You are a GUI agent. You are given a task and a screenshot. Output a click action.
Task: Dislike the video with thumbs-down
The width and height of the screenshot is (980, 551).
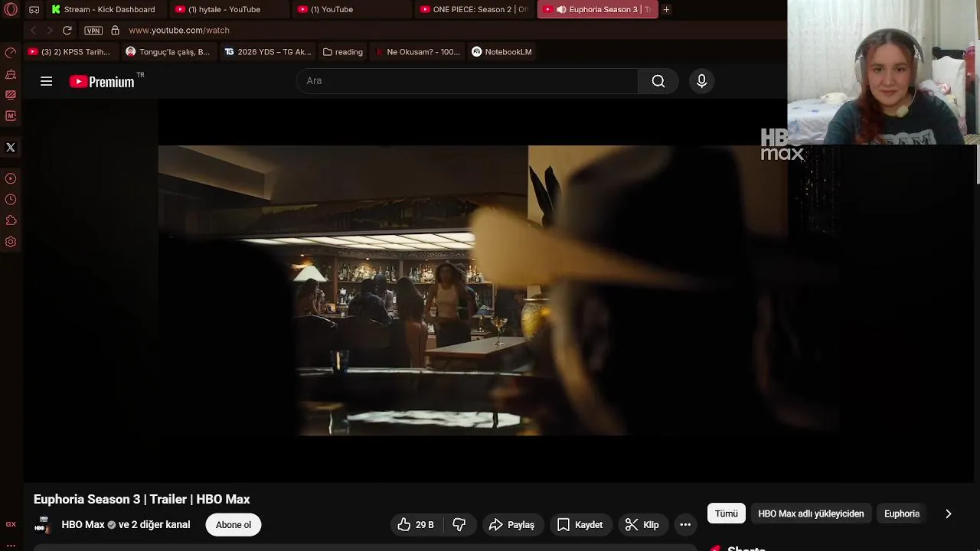[x=459, y=525]
